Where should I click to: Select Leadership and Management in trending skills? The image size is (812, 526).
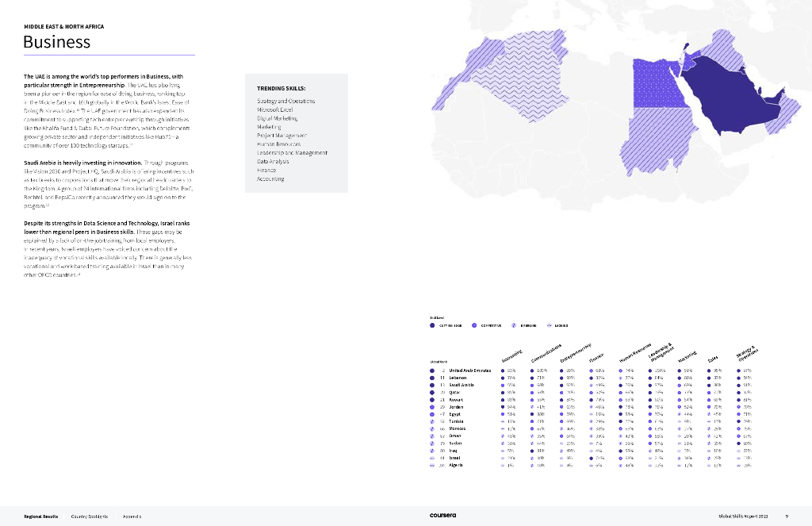(292, 153)
